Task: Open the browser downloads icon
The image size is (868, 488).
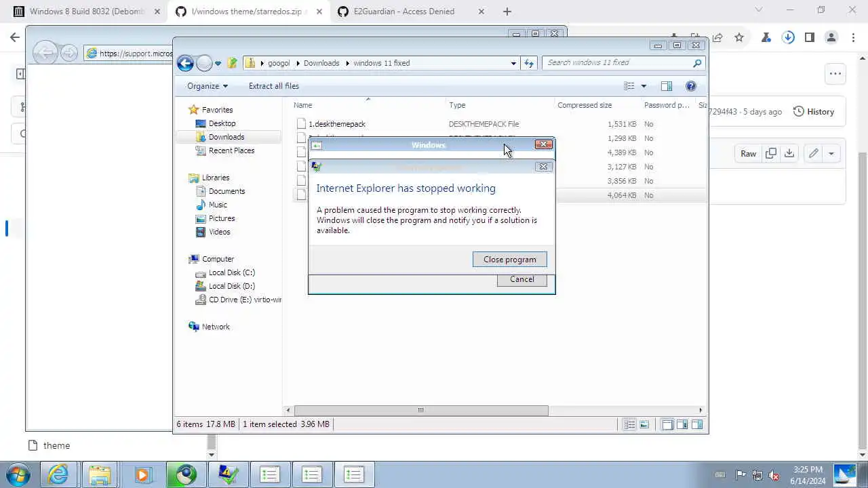Action: 788,37
